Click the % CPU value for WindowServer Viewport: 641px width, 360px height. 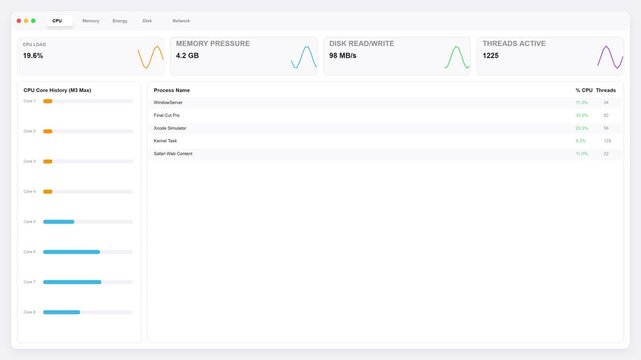[x=582, y=103]
